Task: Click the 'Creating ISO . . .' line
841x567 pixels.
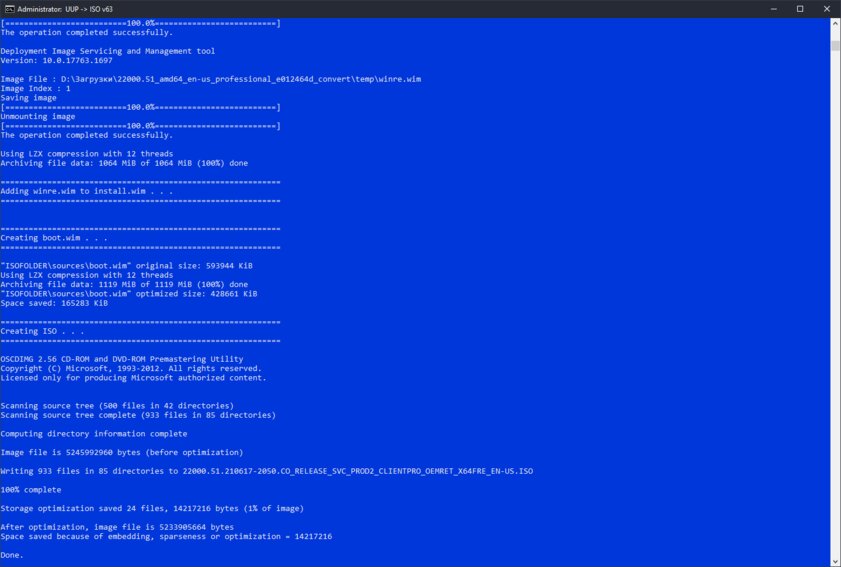Action: pos(42,331)
